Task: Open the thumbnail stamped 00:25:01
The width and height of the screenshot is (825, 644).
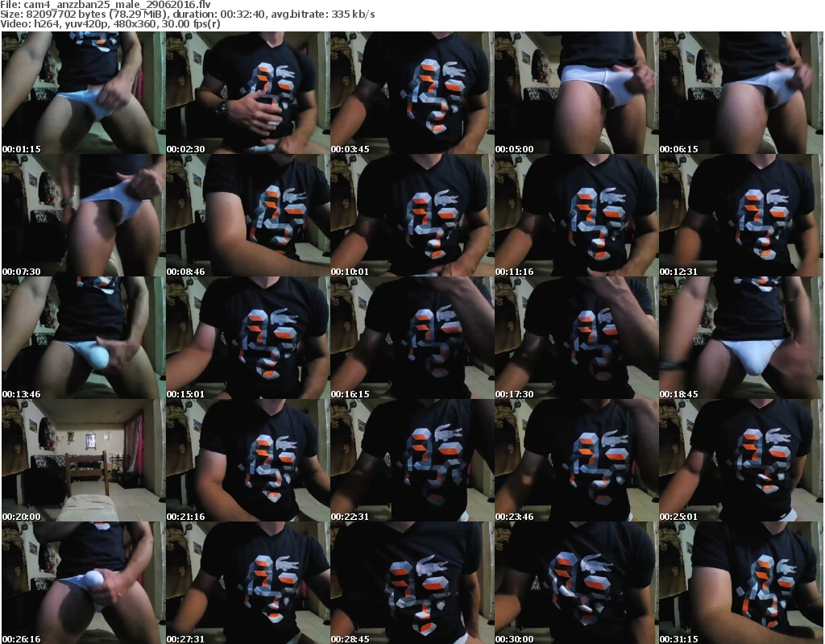Action: point(741,460)
